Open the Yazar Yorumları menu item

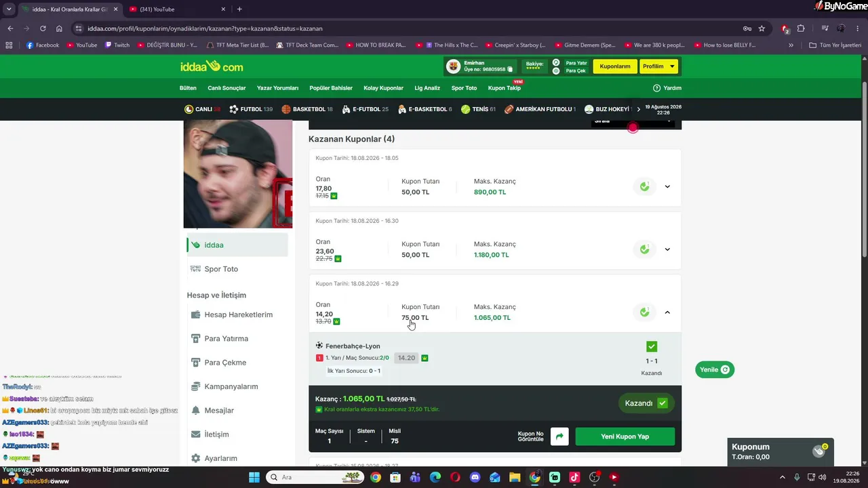[x=277, y=88]
